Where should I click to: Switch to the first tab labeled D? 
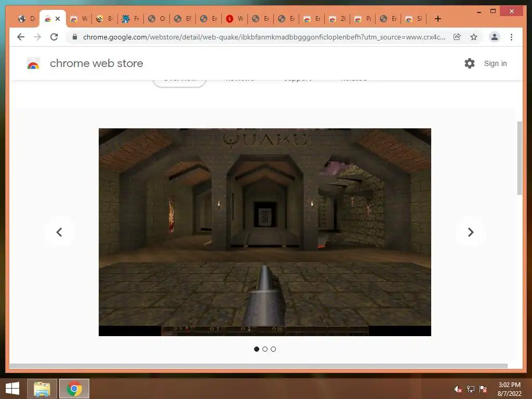coord(26,19)
